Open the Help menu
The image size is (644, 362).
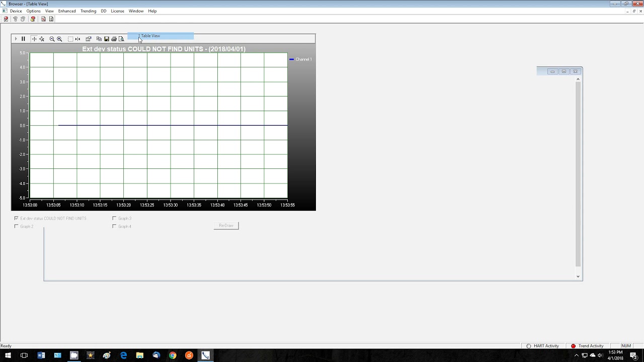152,11
